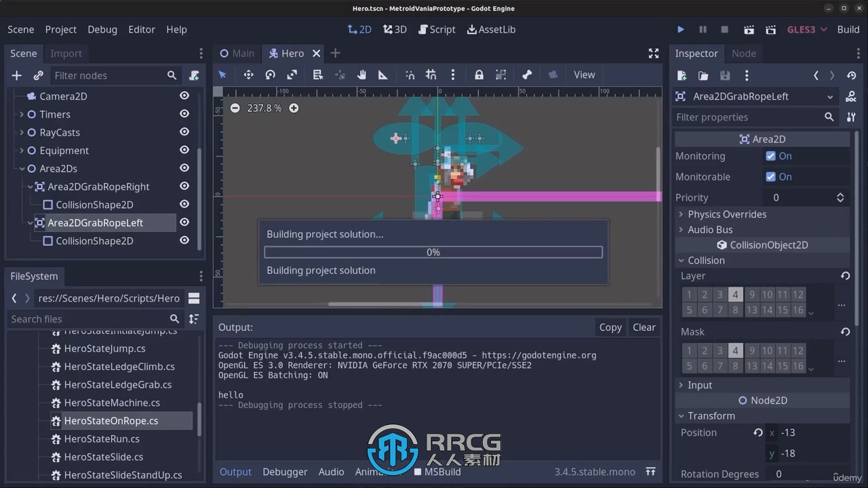Image resolution: width=868 pixels, height=488 pixels.
Task: Toggle collision Layer bit 4
Action: [735, 295]
